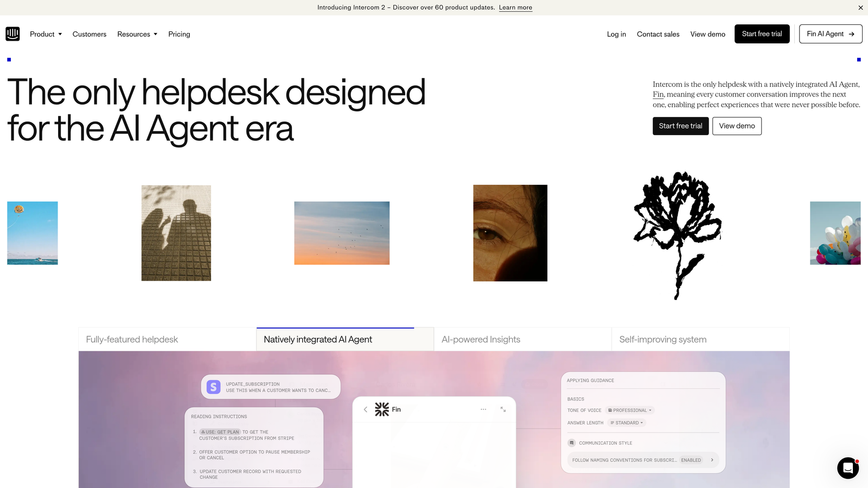Screen dimensions: 868x488
Task: Dismiss the announcement banner with X
Action: [860, 8]
